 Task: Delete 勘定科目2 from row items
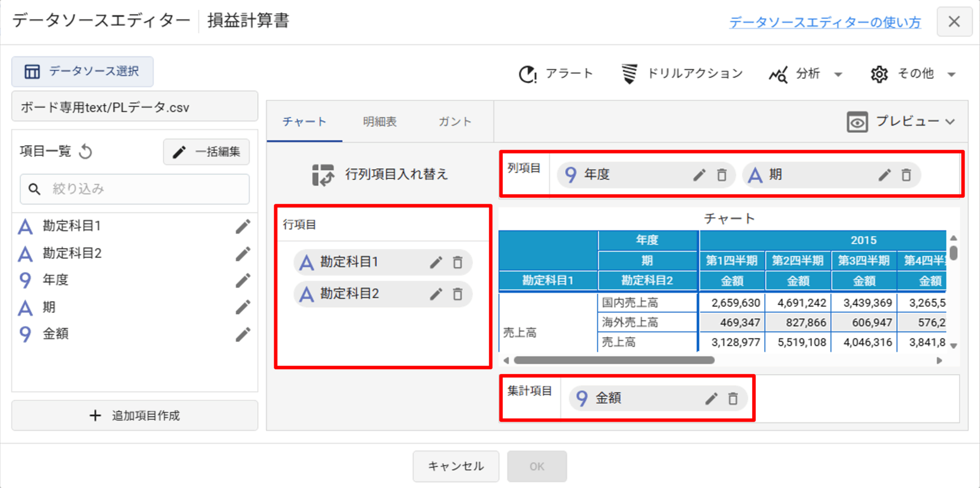tap(458, 294)
